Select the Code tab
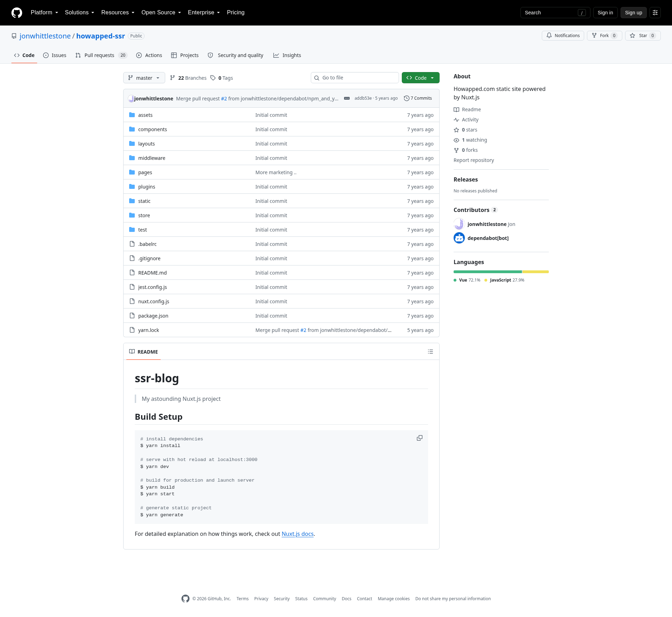This screenshot has height=617, width=672. (x=24, y=55)
